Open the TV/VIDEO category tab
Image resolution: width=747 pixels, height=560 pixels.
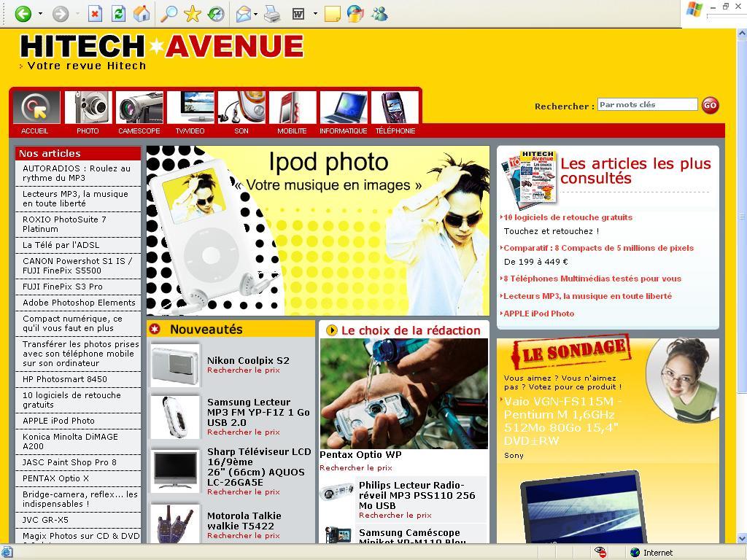(190, 113)
